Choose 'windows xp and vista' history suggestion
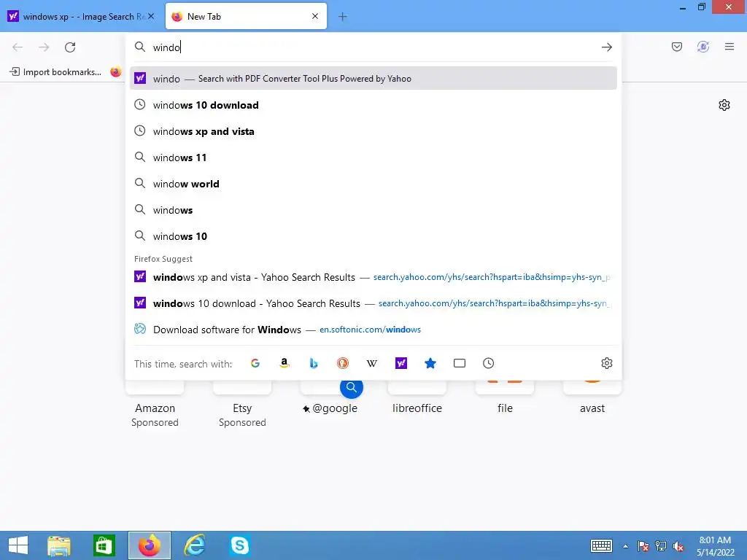 373,131
